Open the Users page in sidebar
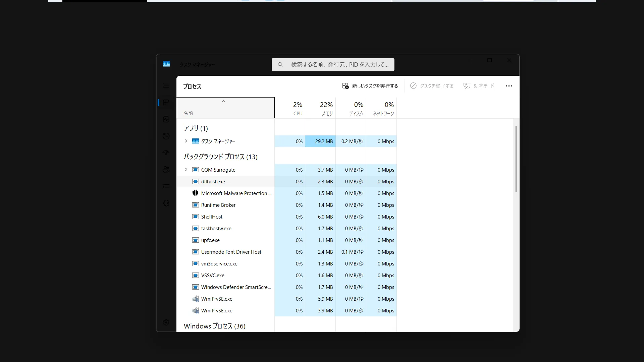Viewport: 644px width, 362px height. pos(166,170)
